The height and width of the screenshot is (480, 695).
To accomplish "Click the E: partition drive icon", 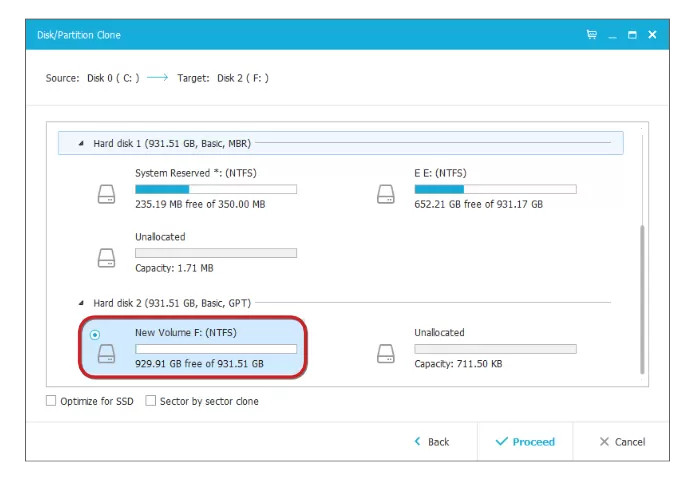I will pos(386,194).
